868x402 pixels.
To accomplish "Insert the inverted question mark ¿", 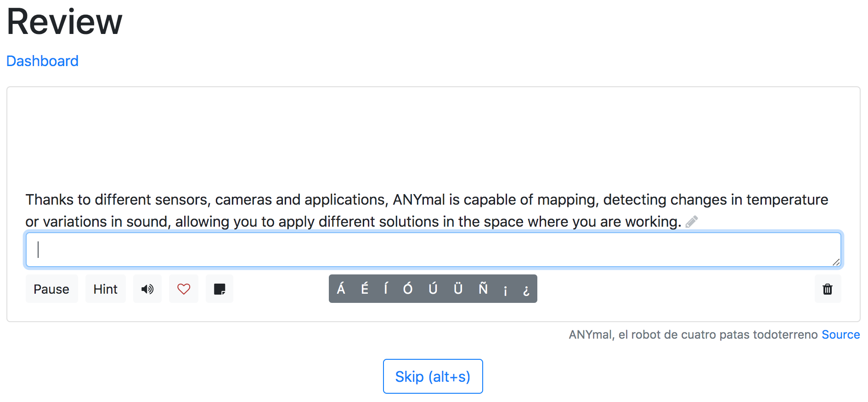I will tap(526, 289).
